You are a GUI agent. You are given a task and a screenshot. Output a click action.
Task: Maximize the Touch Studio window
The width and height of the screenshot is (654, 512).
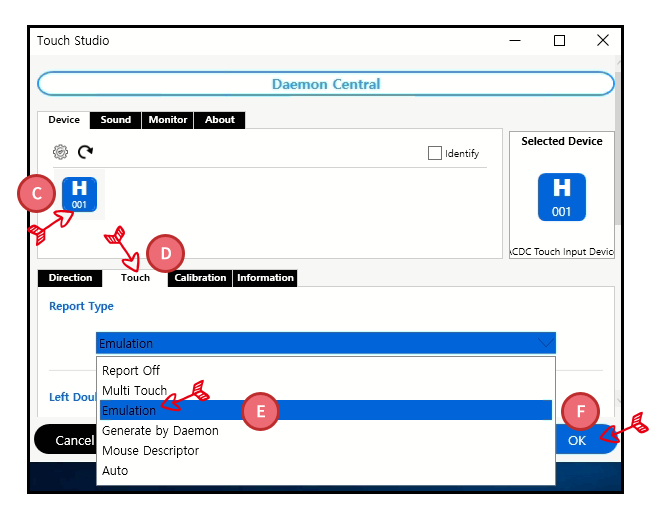[x=559, y=40]
